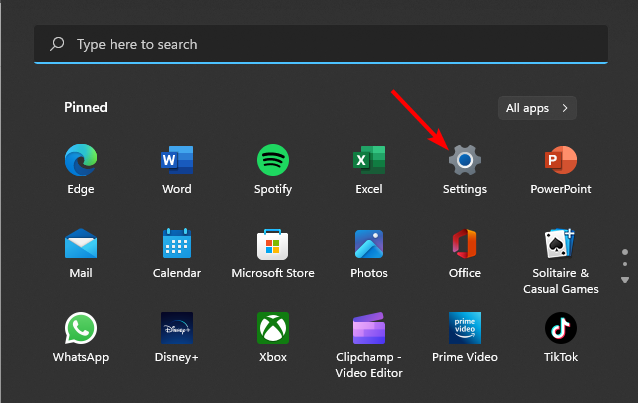This screenshot has width=638, height=403.
Task: Click the search magnifier icon
Action: pos(57,44)
